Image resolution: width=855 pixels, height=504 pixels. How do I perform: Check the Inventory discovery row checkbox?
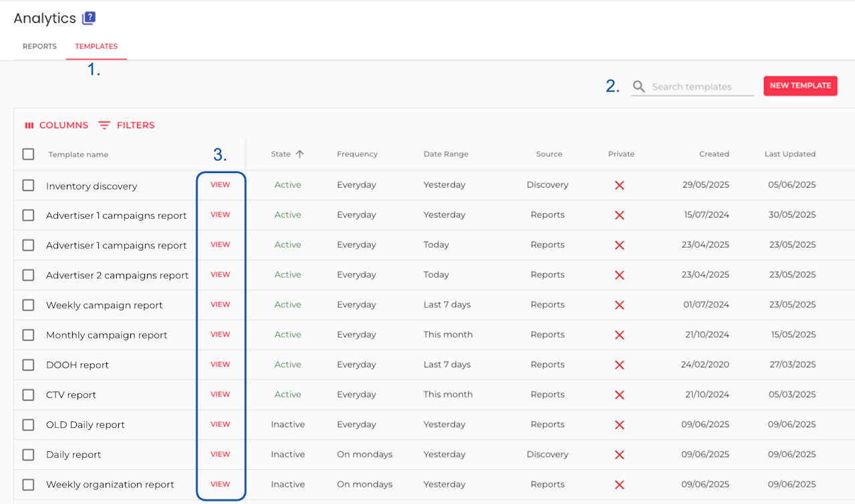pyautogui.click(x=28, y=186)
